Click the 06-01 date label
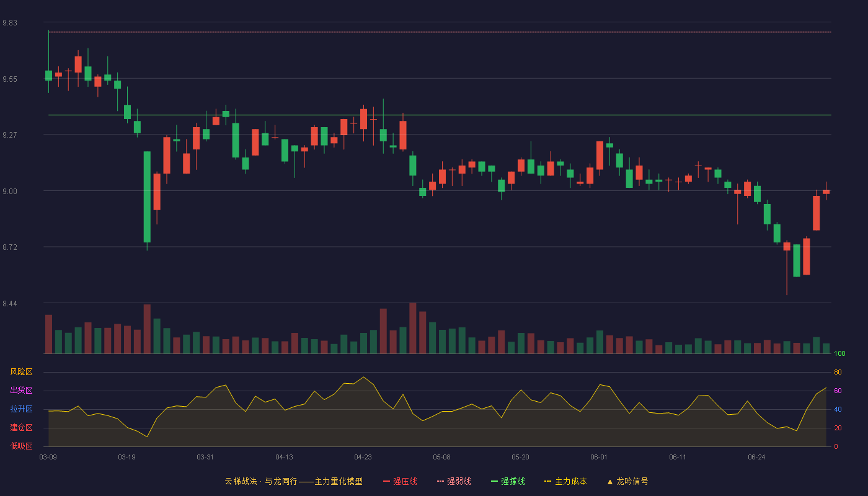868x496 pixels. (599, 458)
